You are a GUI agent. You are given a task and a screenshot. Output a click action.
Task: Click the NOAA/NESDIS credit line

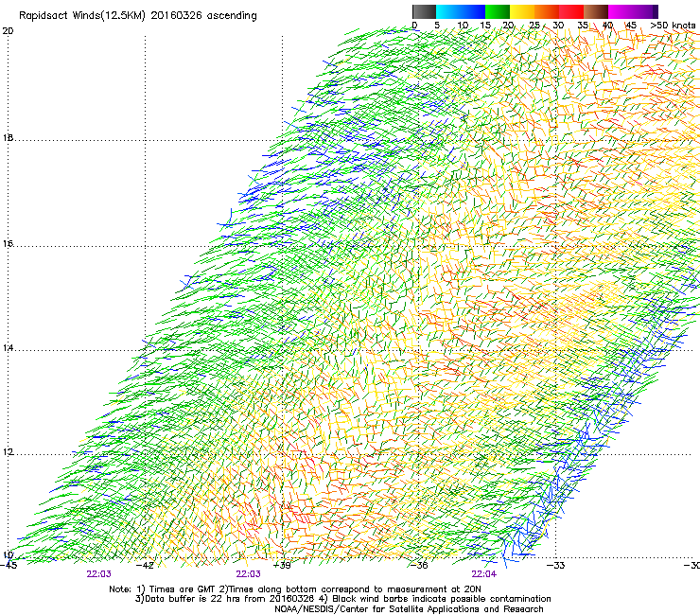(x=409, y=609)
